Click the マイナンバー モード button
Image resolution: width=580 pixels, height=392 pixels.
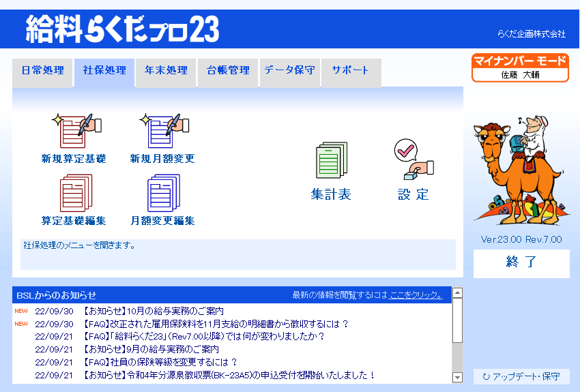[x=520, y=67]
